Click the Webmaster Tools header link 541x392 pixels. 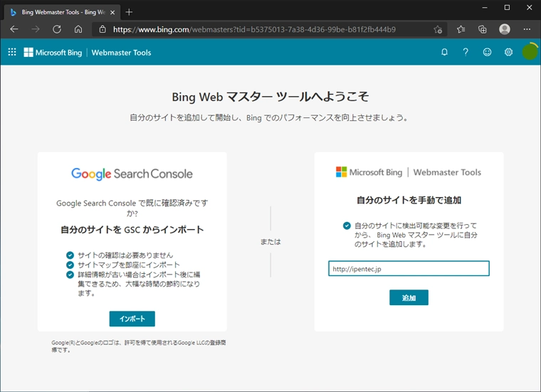pos(121,53)
